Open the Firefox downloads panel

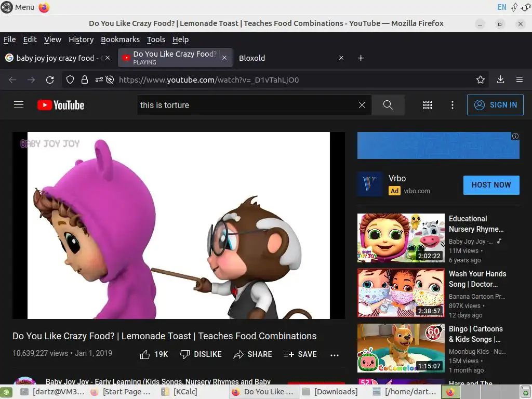pyautogui.click(x=500, y=79)
